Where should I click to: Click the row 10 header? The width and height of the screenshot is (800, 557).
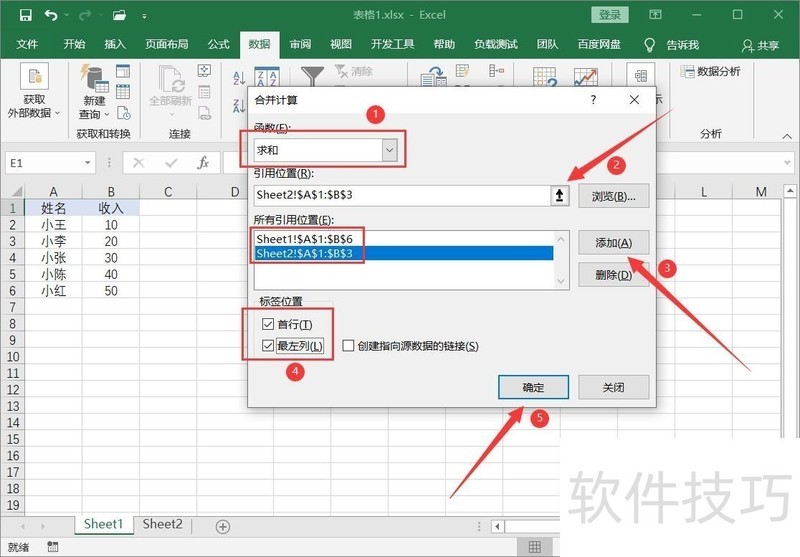(13, 357)
